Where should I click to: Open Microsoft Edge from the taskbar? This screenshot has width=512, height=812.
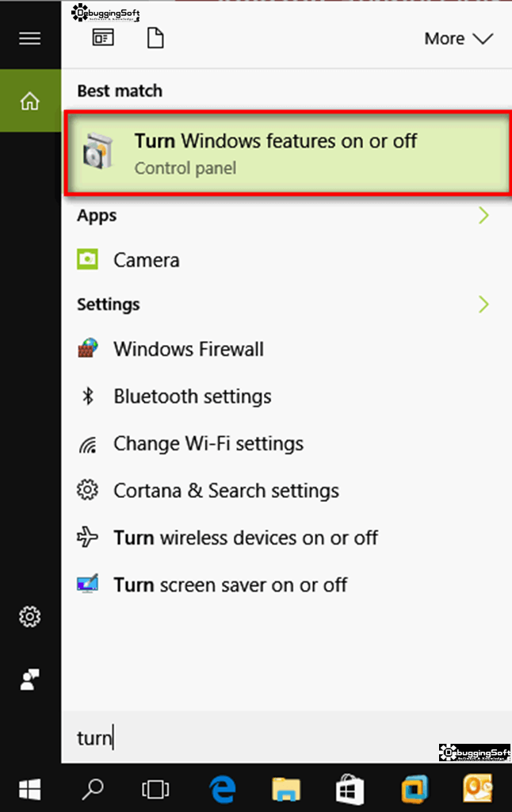[223, 789]
